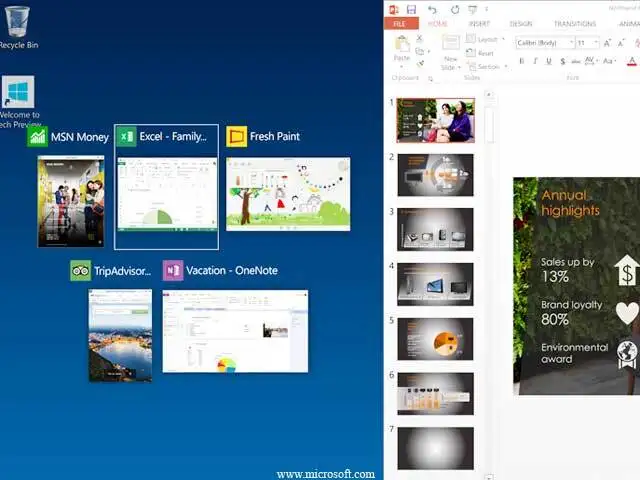Expand the New Slide dropdown label
640x480 pixels.
coord(451,63)
